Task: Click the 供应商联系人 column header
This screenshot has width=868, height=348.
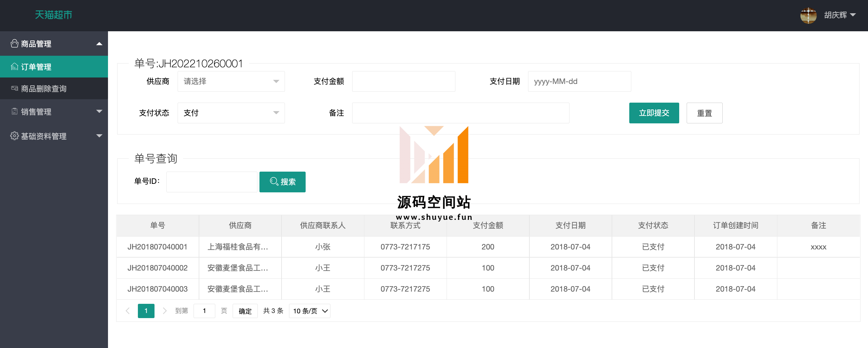Action: point(323,225)
